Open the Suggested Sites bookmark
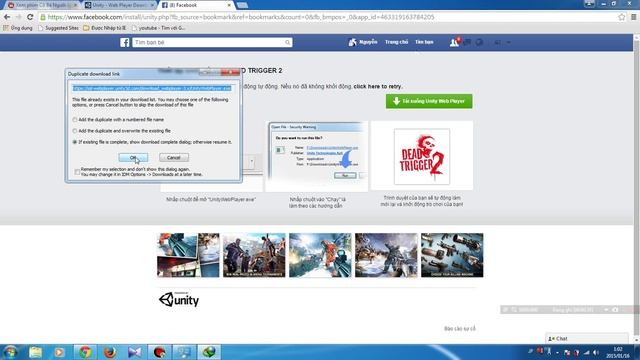 pos(58,28)
